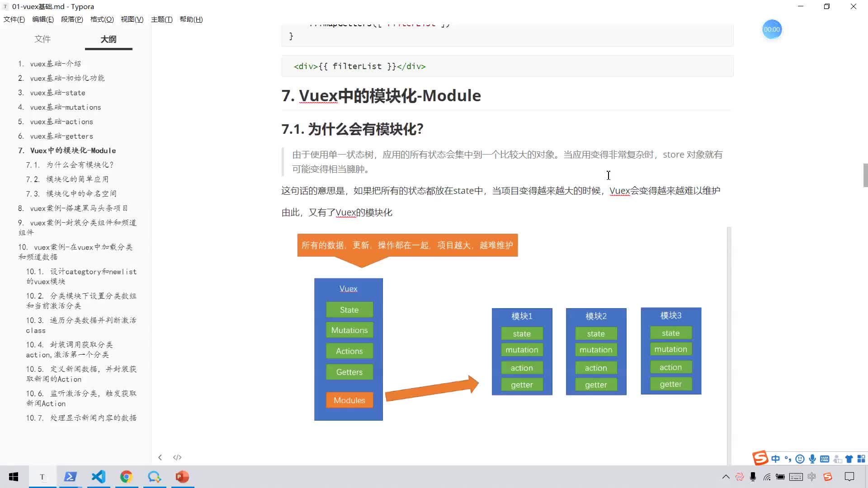Go to outline item 10 在vuex中加载分类和频道数据
This screenshot has height=488, width=868.
pyautogui.click(x=75, y=252)
